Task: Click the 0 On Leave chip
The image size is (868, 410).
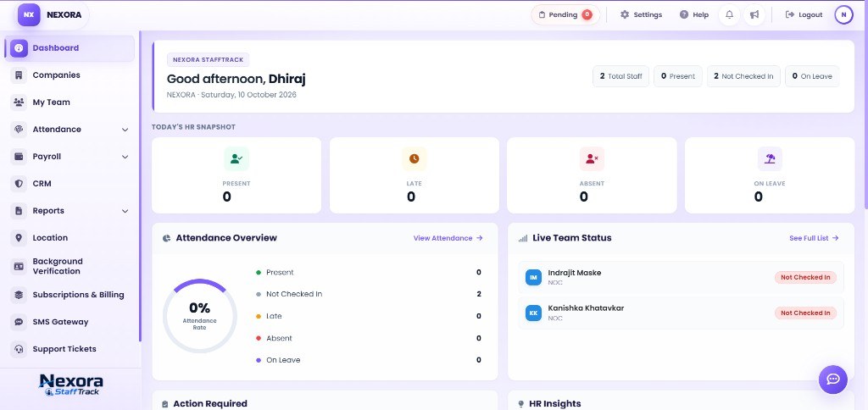Action: 812,76
